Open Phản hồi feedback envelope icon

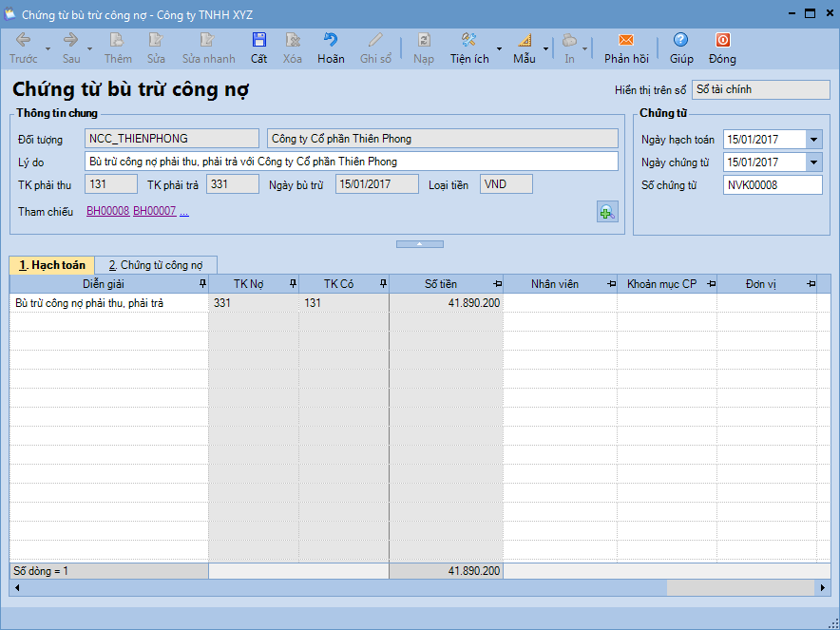click(625, 41)
